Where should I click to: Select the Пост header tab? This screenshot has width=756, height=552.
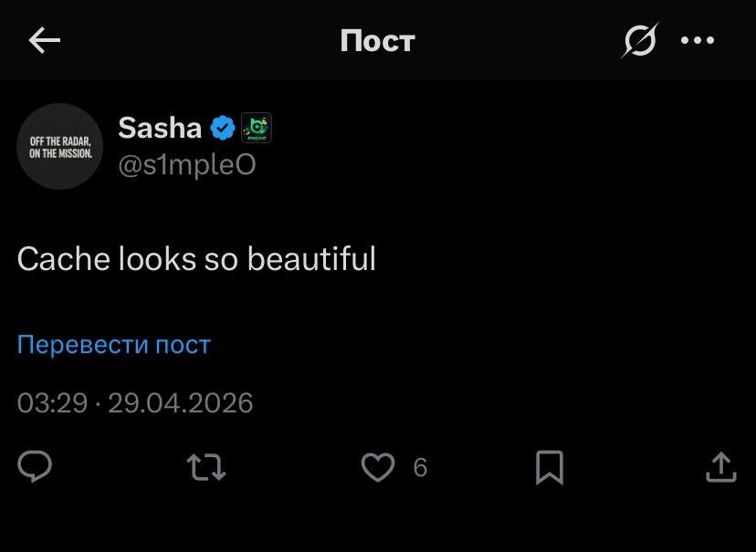tap(377, 40)
